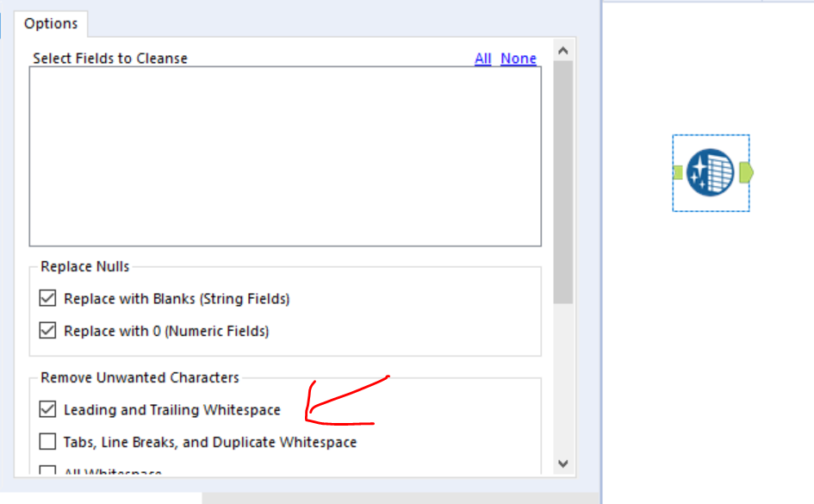Click the dotted selection border around the tool

(x=711, y=136)
